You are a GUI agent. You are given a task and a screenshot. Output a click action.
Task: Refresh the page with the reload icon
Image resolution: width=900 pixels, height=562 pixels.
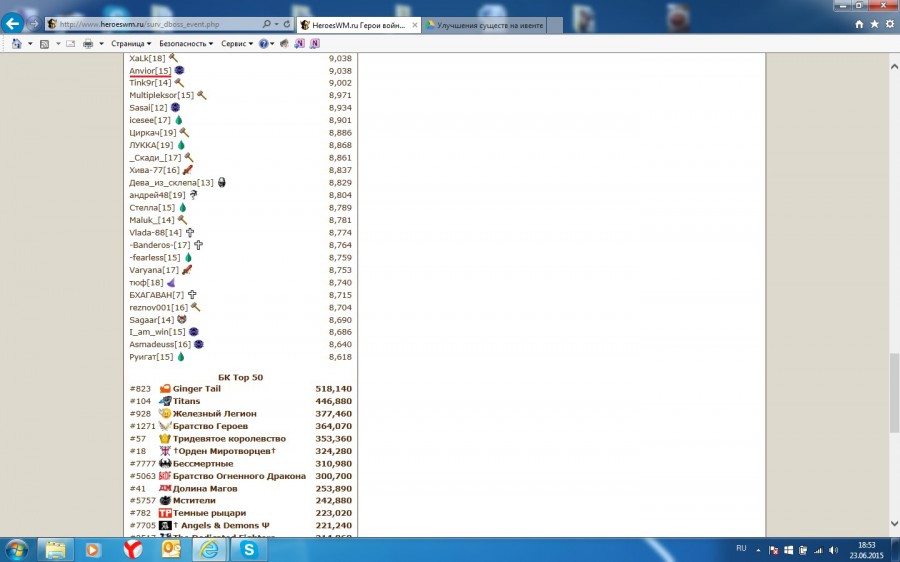point(286,24)
